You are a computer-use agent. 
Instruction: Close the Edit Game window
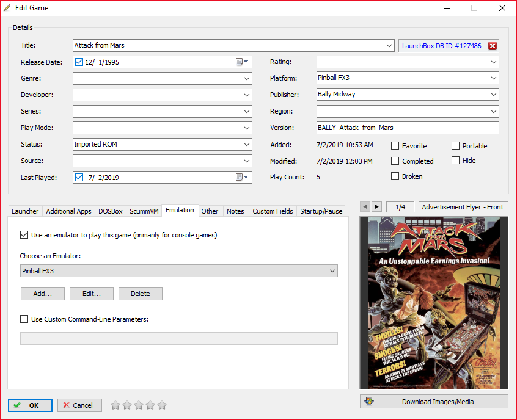click(x=502, y=8)
